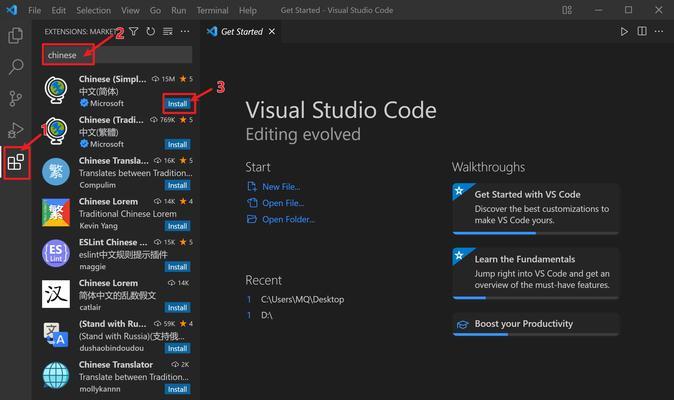Open the Extensions view icon
The width and height of the screenshot is (674, 400).
coord(15,162)
